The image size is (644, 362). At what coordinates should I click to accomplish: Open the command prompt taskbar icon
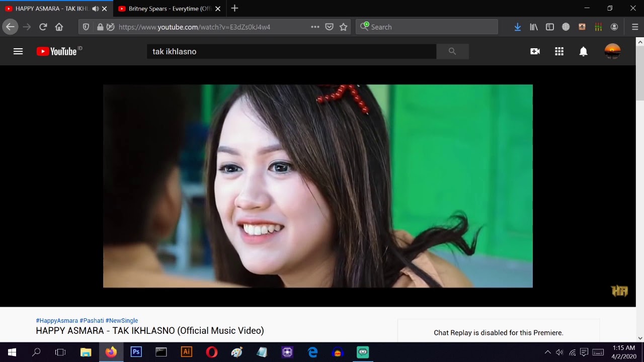click(x=161, y=352)
